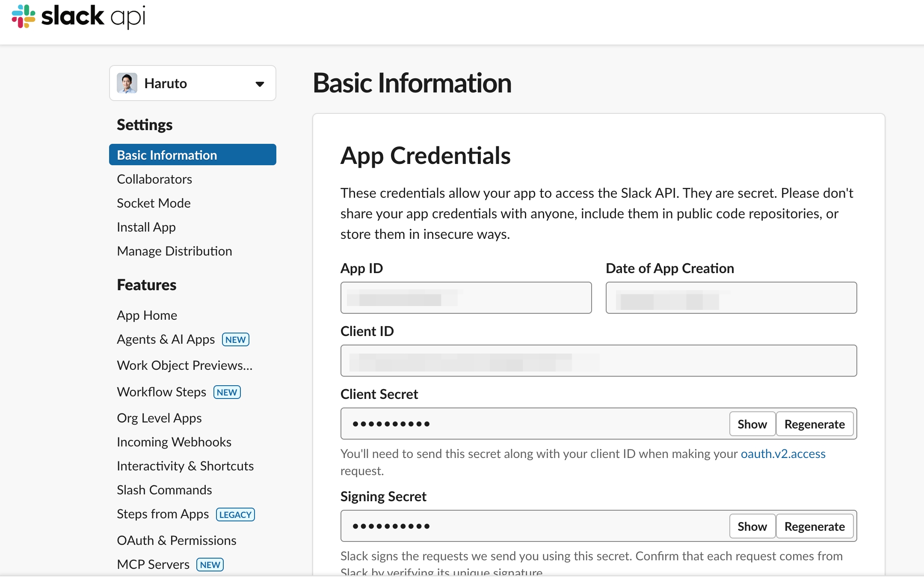Open the Workflow Steps feature
924x577 pixels.
(162, 392)
